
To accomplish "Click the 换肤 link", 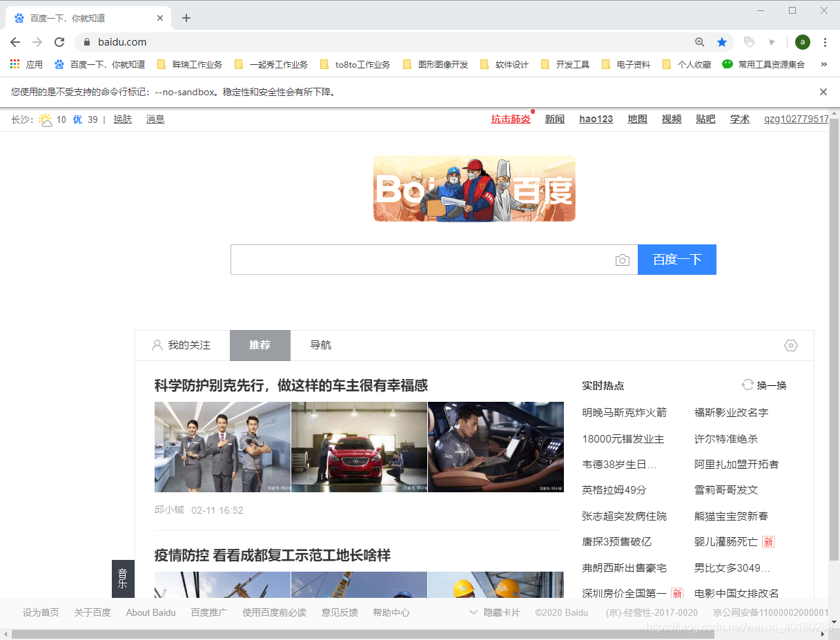I will point(123,119).
